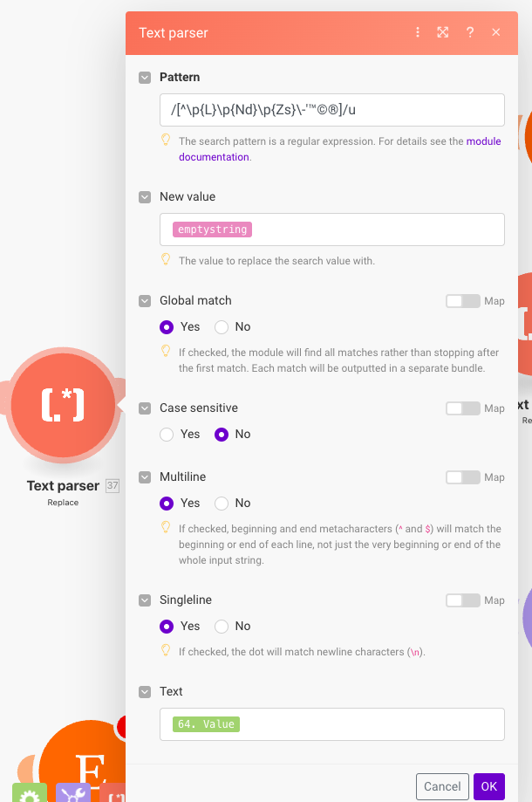This screenshot has width=532, height=802.
Task: Open the module documentation link
Action: point(340,149)
